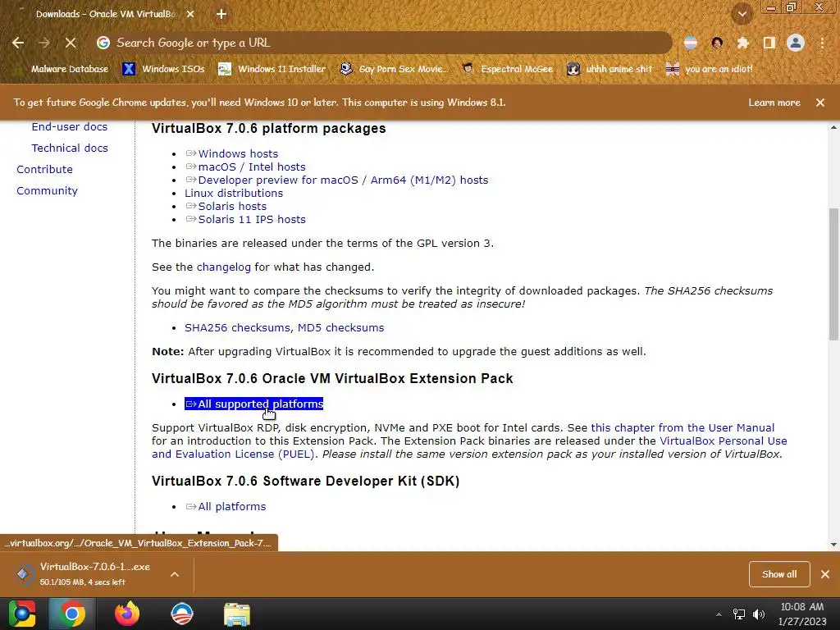Viewport: 840px width, 630px height.
Task: Open Technical docs in the sidebar
Action: point(70,148)
